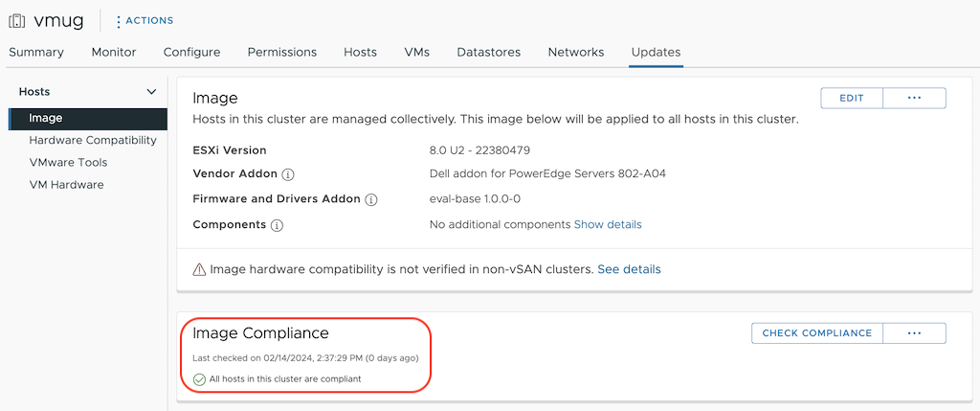Click the No additional components text
The width and height of the screenshot is (980, 411).
click(500, 224)
